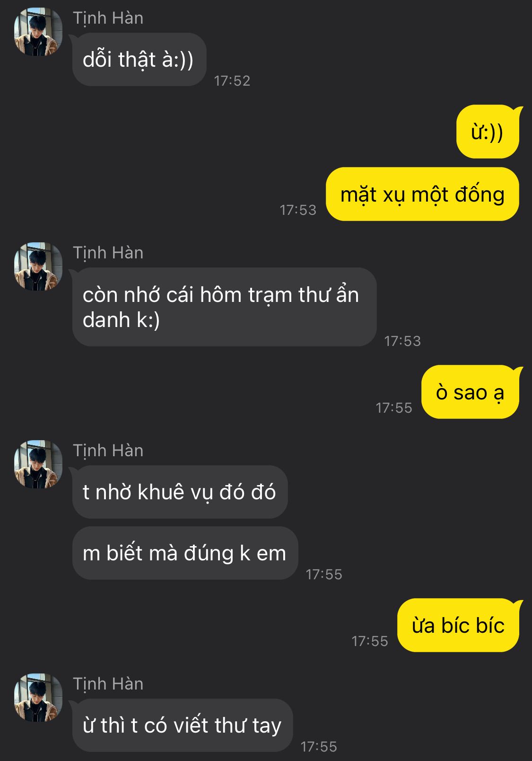Tap the avatar next to the "trạm thư ẩn danh" message

[x=38, y=266]
